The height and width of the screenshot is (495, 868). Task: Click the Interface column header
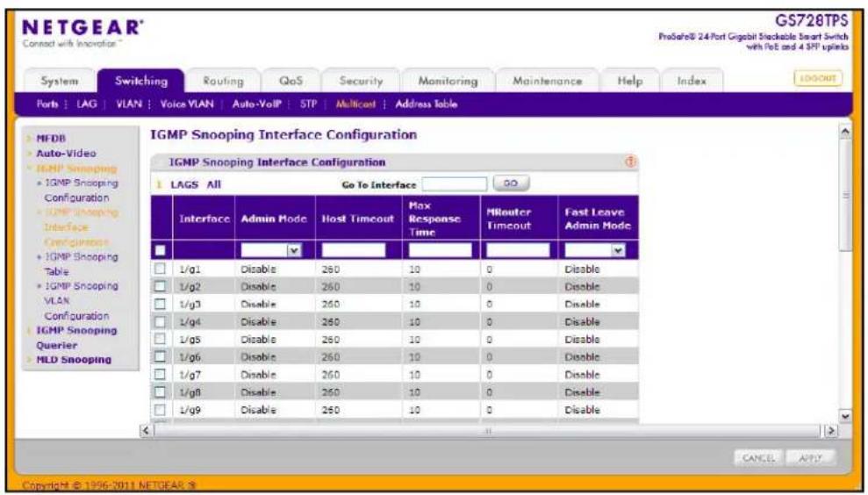point(204,219)
